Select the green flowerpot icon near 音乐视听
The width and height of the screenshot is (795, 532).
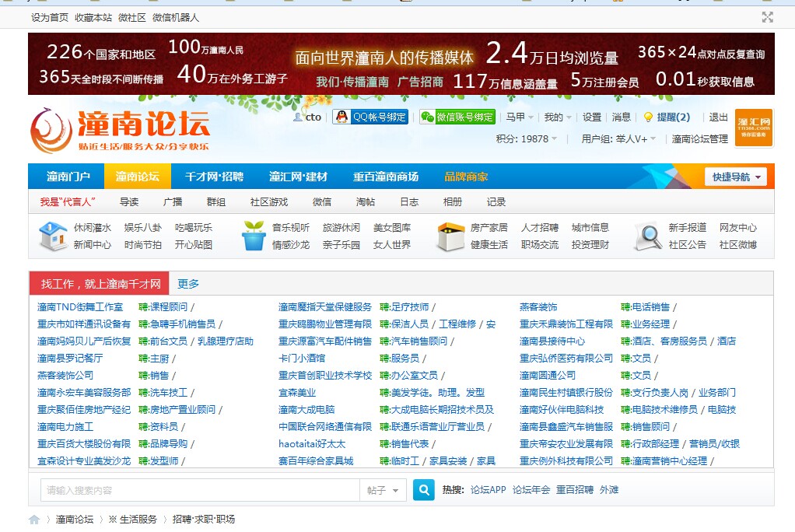pyautogui.click(x=253, y=236)
